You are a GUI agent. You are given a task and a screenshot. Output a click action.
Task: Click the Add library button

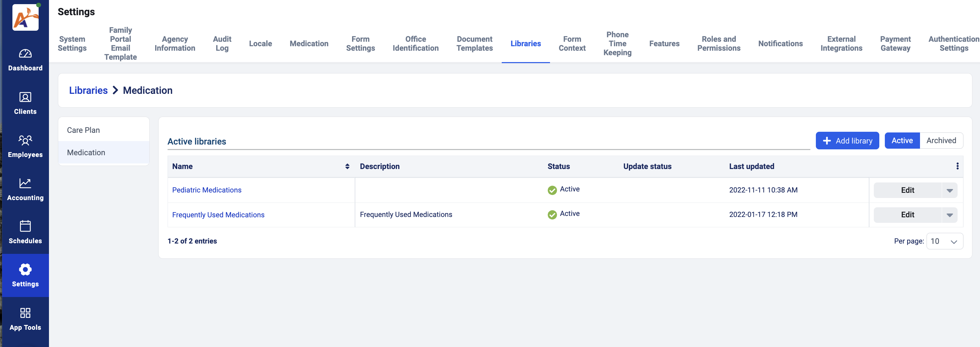click(847, 141)
